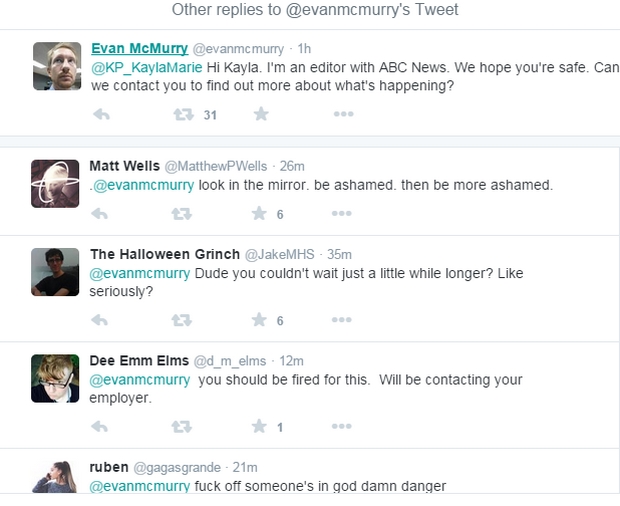The width and height of the screenshot is (620, 506).
Task: Reply to The Halloween Grinch's tweet
Action: [100, 321]
